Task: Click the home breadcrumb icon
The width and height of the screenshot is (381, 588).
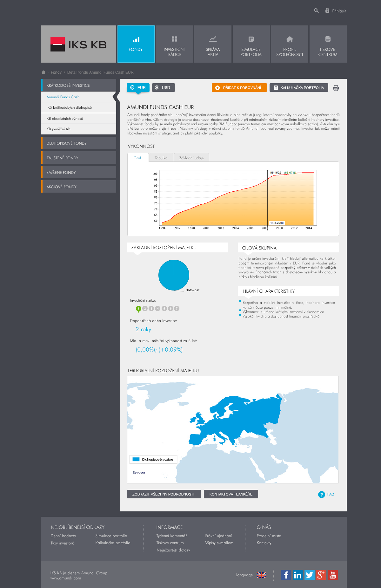Action: tap(43, 72)
